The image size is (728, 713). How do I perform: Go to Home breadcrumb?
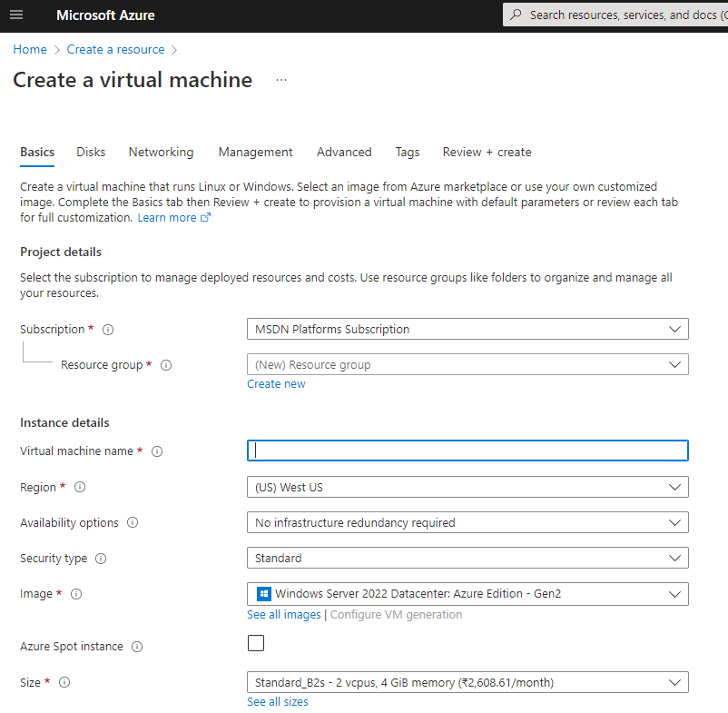pyautogui.click(x=30, y=49)
